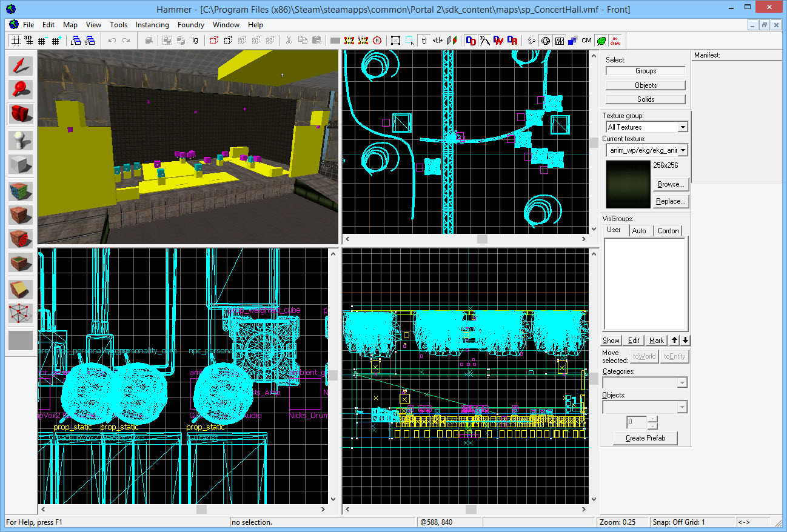The image size is (787, 532).
Task: Click the prefab number stepper arrows
Action: pyautogui.click(x=652, y=422)
